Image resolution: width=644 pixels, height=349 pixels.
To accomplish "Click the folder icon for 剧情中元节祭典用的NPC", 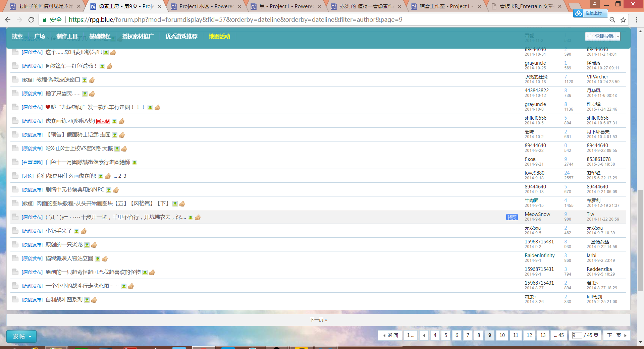I will 15,189.
